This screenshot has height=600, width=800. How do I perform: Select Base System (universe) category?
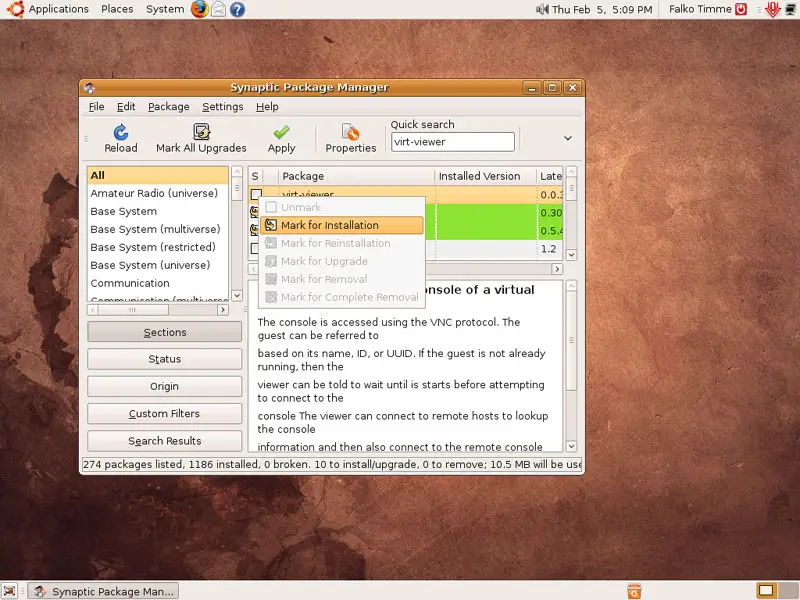158,265
